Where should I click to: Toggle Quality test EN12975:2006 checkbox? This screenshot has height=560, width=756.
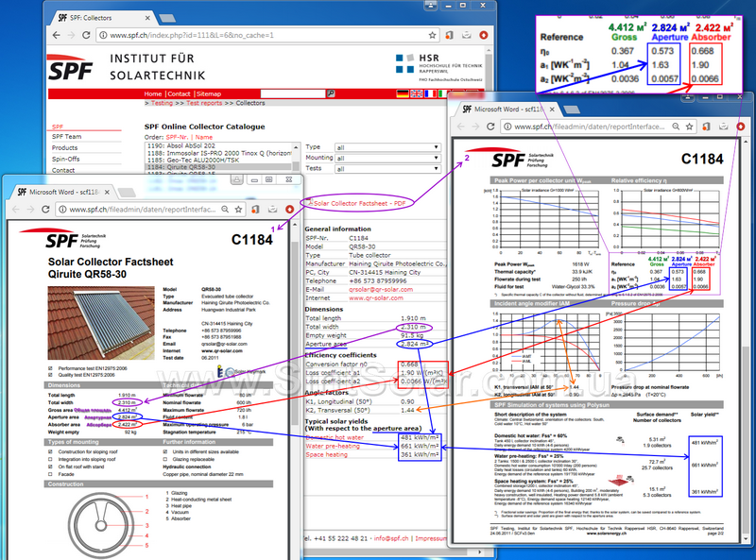(50, 375)
